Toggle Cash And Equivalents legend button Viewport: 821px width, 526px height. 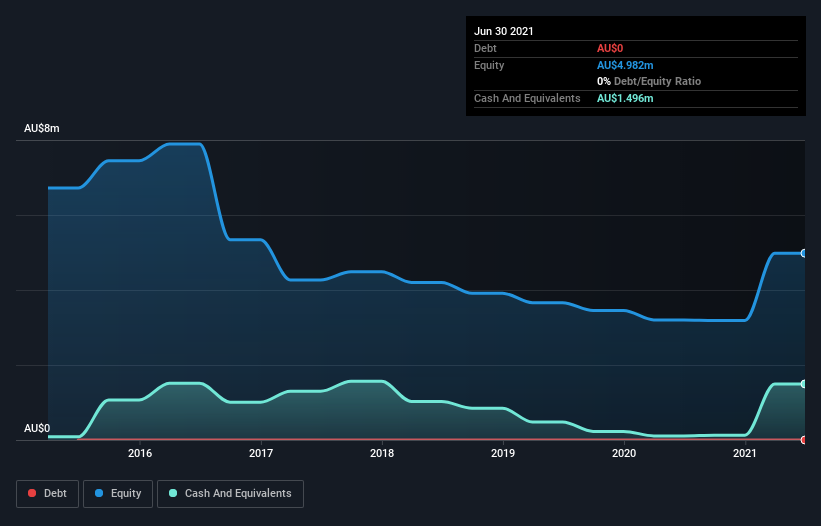coord(230,494)
